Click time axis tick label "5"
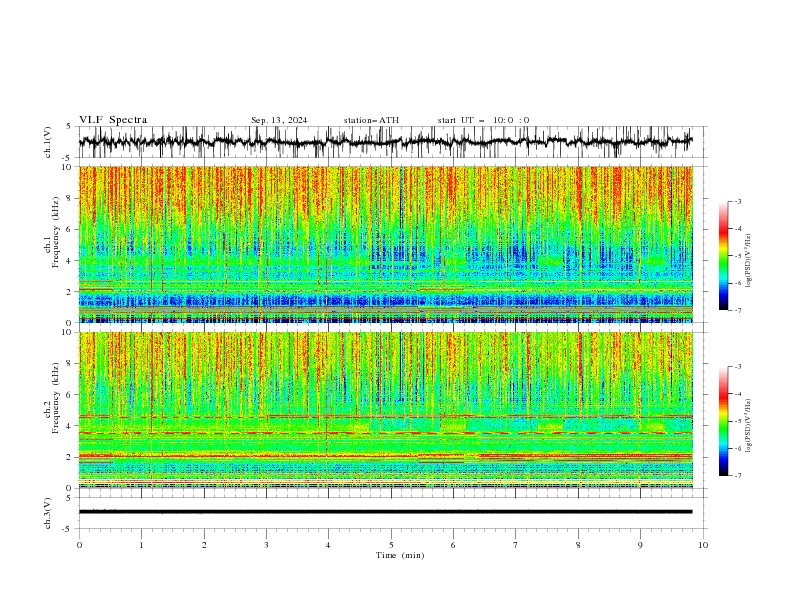The image size is (792, 612). (391, 545)
